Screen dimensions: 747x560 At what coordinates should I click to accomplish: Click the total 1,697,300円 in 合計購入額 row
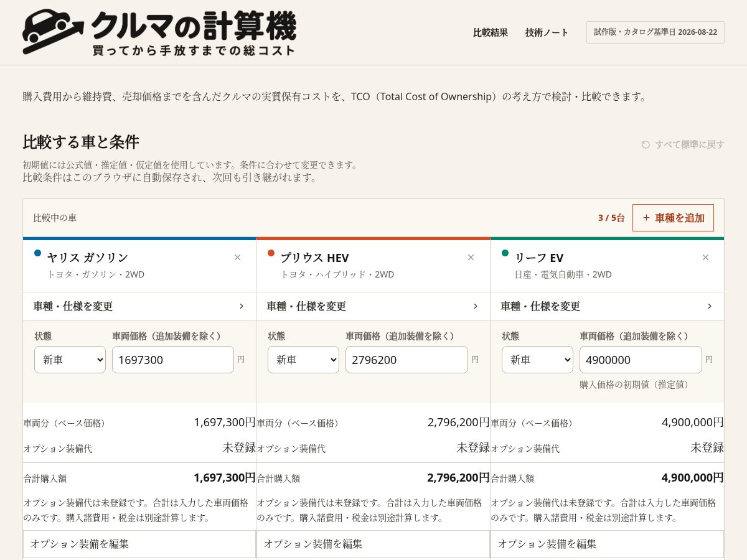pos(225,478)
